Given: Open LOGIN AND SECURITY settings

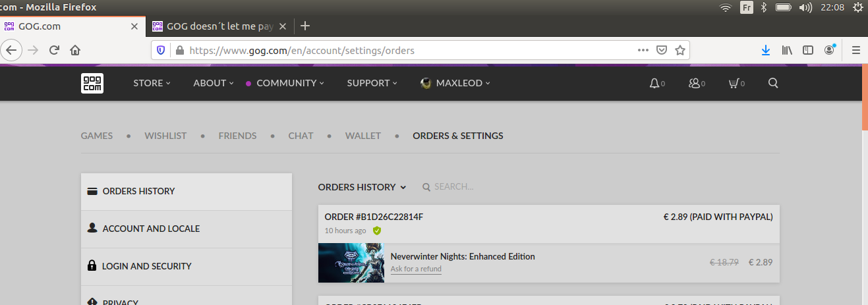Looking at the screenshot, I should [187, 267].
